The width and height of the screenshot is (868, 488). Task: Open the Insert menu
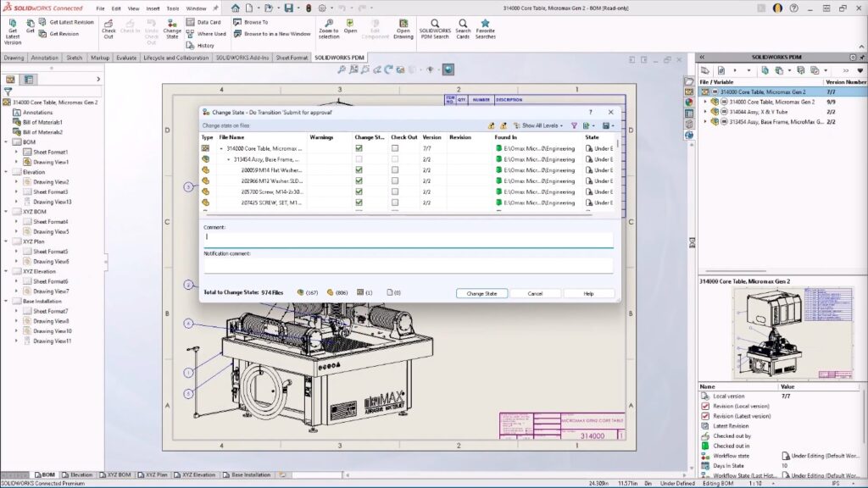(153, 8)
